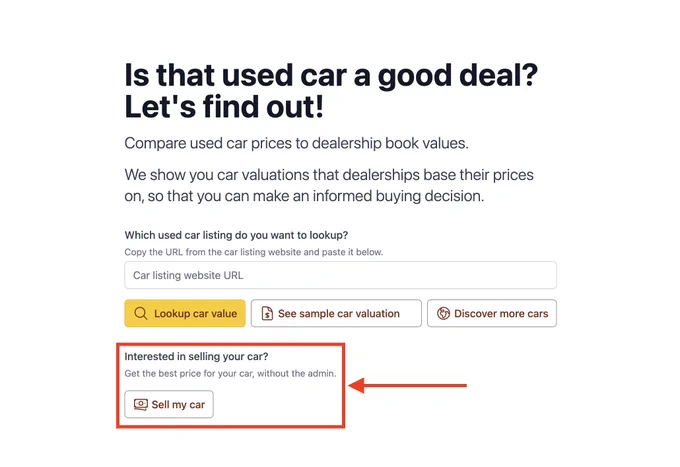
Task: Click the yellow Lookup car value button
Action: [x=185, y=313]
